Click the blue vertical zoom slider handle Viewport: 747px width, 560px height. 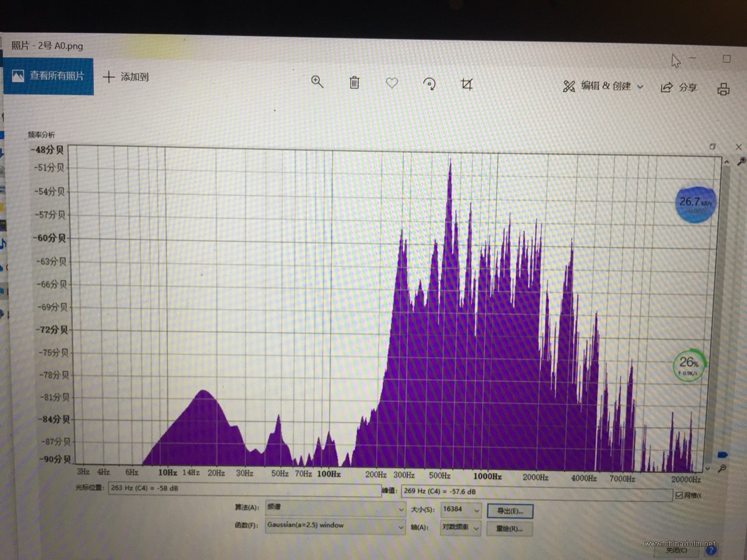coord(723,455)
